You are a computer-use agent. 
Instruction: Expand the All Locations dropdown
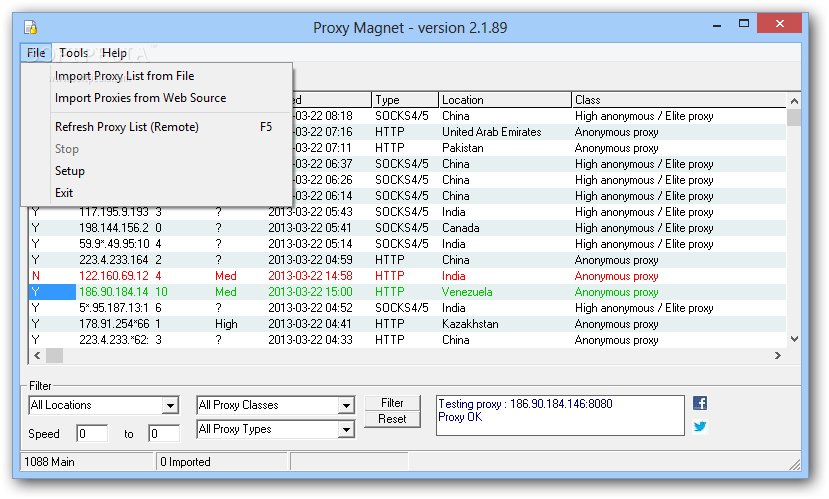click(170, 405)
